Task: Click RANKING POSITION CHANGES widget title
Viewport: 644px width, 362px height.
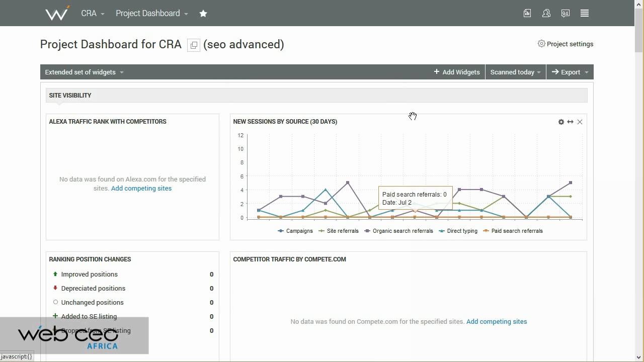Action: pyautogui.click(x=90, y=259)
